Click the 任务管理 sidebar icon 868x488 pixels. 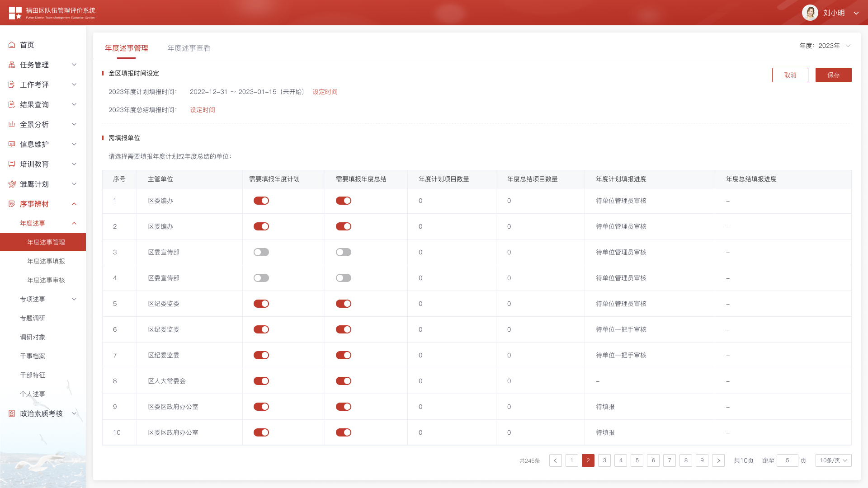12,65
